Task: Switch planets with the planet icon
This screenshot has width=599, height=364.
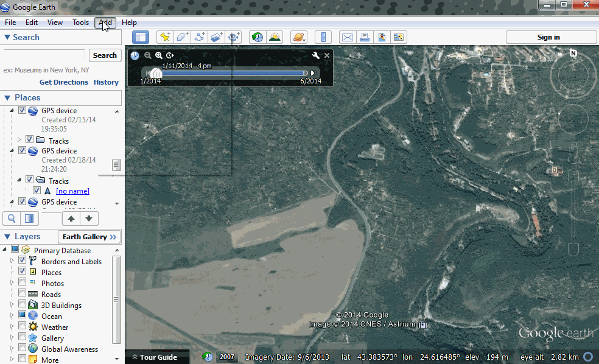Action: pyautogui.click(x=299, y=37)
